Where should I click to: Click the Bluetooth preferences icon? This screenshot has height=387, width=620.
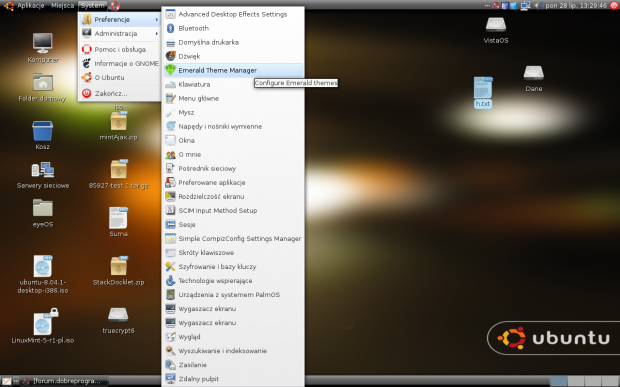pyautogui.click(x=170, y=28)
